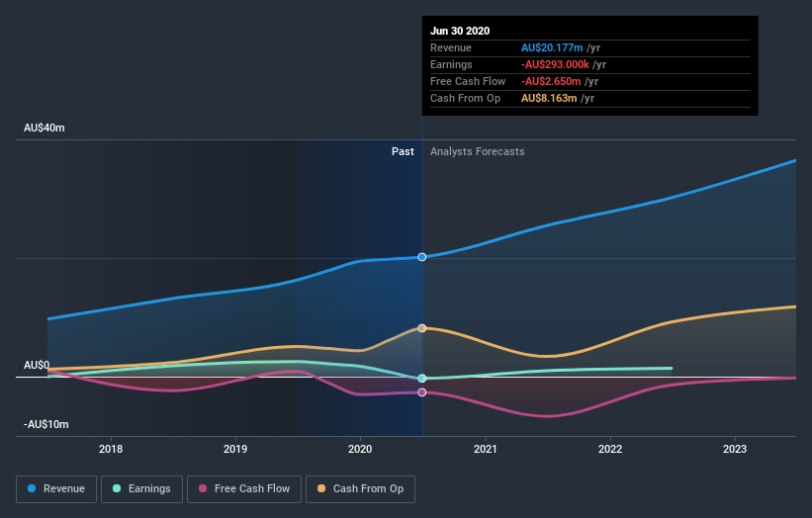Click the orange Cash From Op data point
Viewport: 812px width, 518px height.
point(422,328)
